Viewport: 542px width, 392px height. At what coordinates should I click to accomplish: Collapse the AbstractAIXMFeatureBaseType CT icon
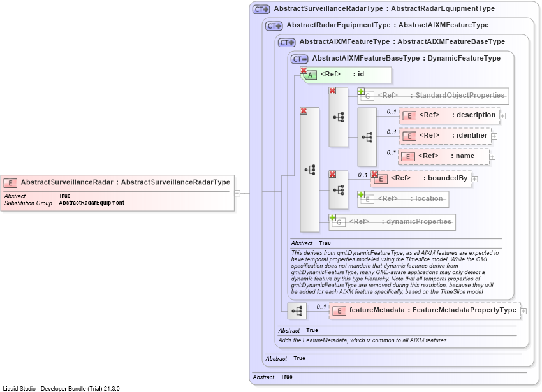coord(299,59)
